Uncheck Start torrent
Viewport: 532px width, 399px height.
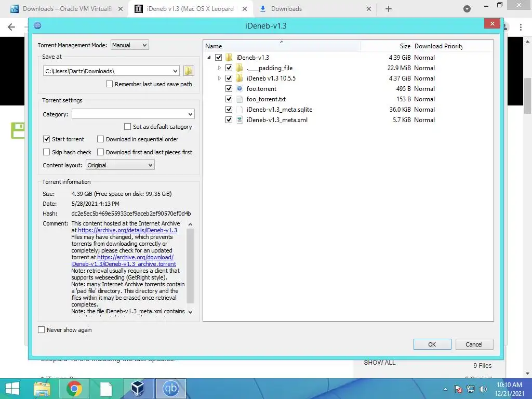[x=46, y=139]
